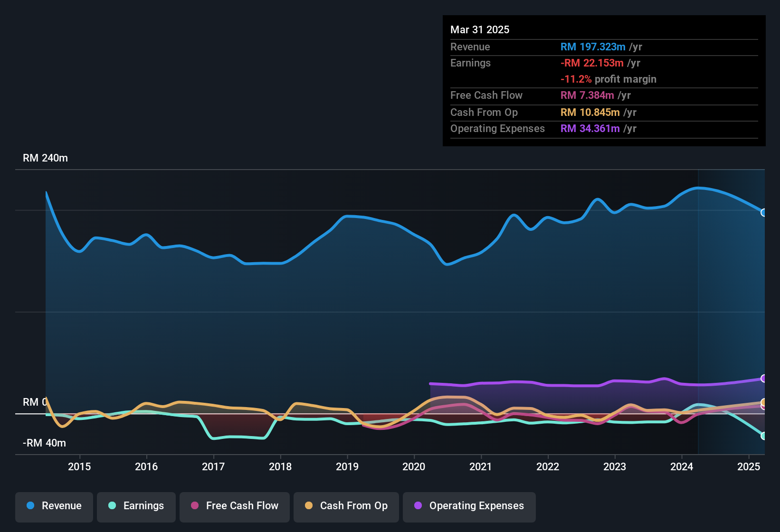Click the 2016 x-axis label
Viewport: 780px width, 532px height.
pos(146,466)
